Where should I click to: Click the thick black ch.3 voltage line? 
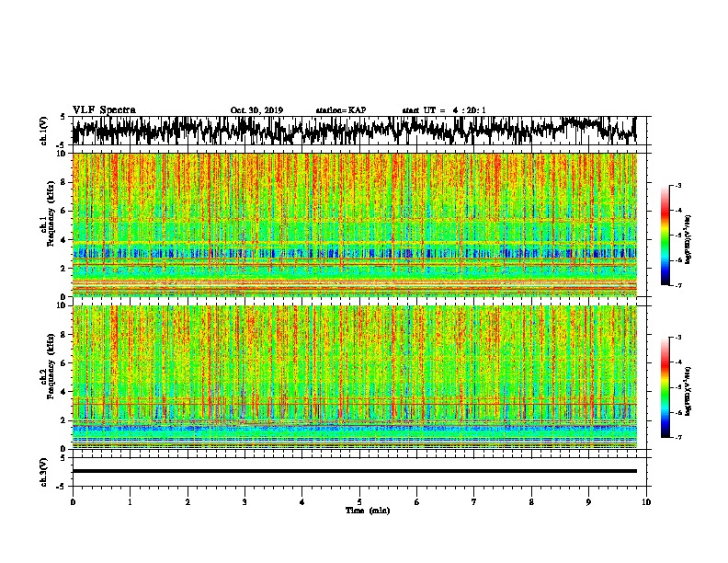point(354,471)
